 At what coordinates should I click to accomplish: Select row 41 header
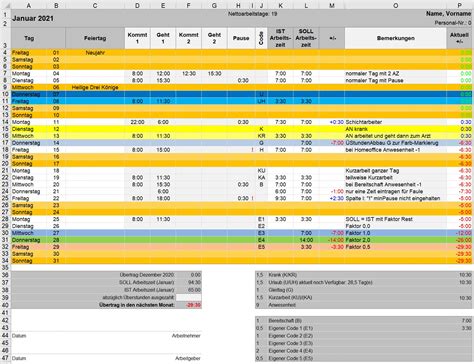(5, 313)
